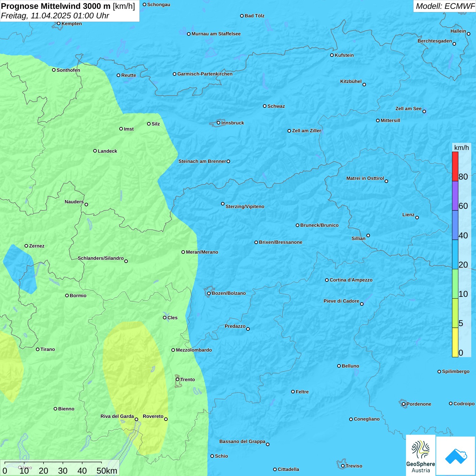Select the Berchtesgaden location label
The height and width of the screenshot is (476, 476).
pos(435,41)
